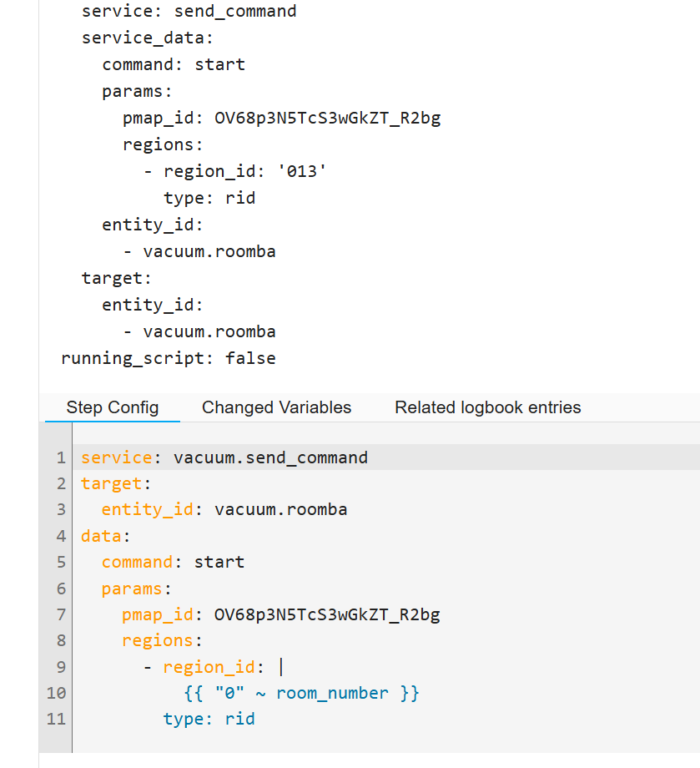Click the room_number template expression
Viewport: 700px width, 768px height.
[x=301, y=693]
